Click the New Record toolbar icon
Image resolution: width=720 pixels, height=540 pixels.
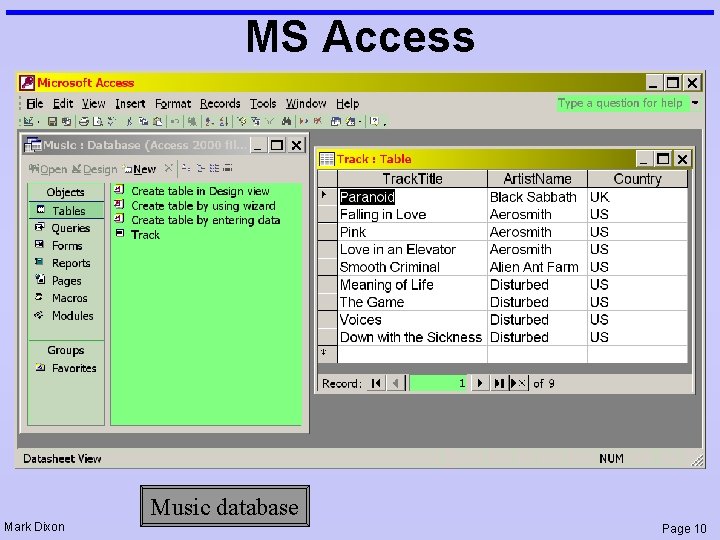(x=304, y=121)
